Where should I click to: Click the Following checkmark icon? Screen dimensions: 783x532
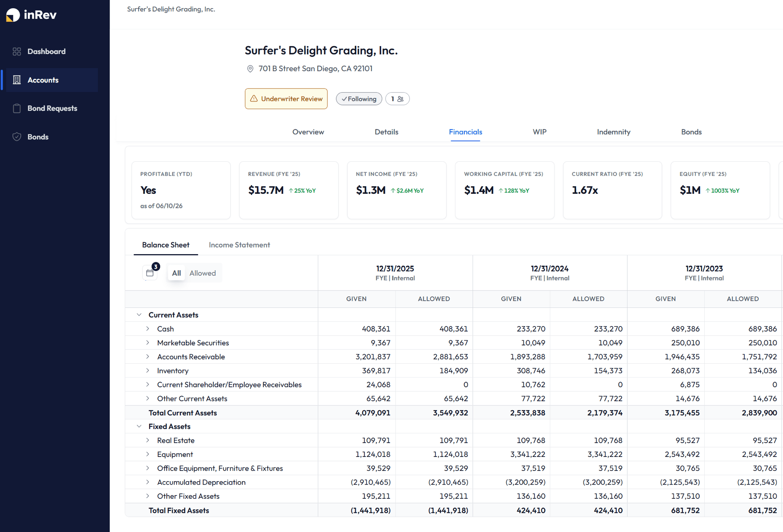tap(344, 99)
